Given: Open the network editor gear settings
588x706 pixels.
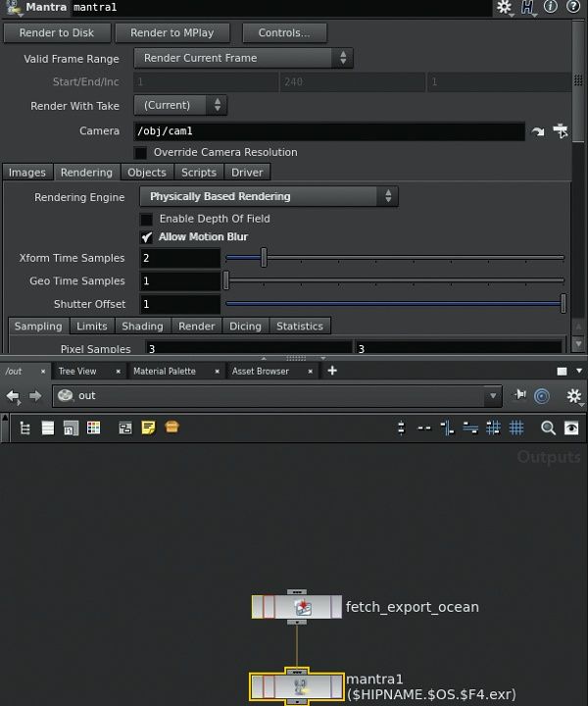Looking at the screenshot, I should [x=574, y=397].
